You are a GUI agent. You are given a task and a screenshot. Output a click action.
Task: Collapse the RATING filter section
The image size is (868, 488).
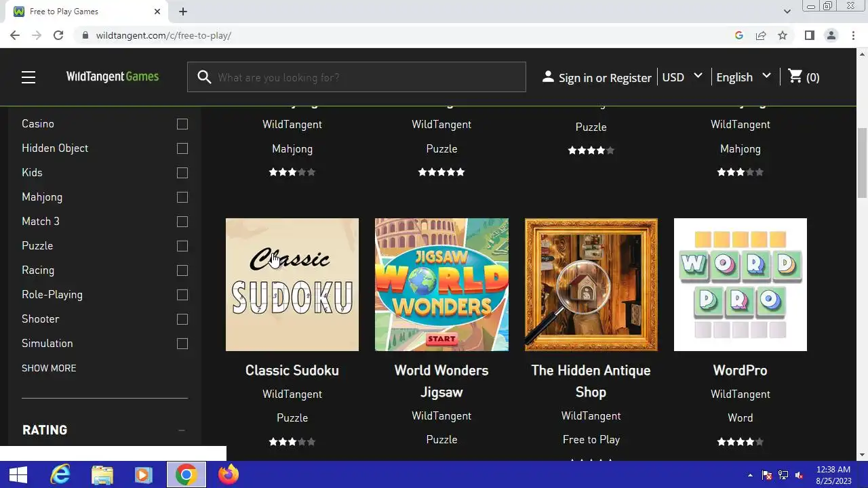182,430
